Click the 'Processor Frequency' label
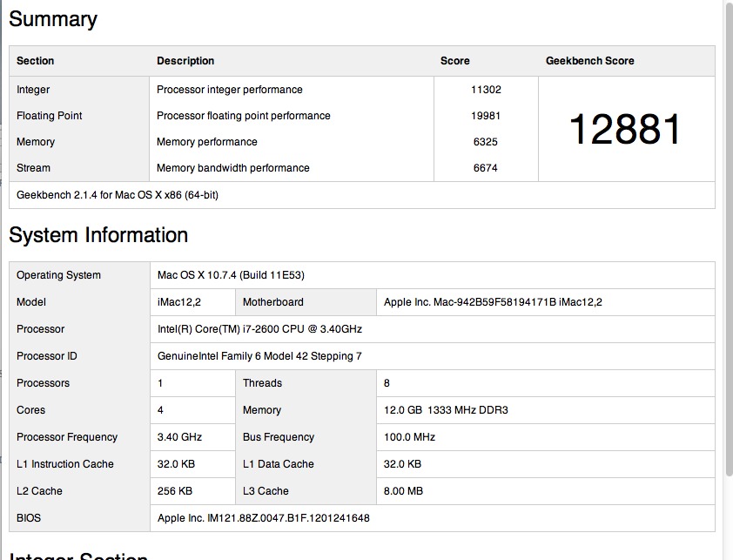 (67, 437)
